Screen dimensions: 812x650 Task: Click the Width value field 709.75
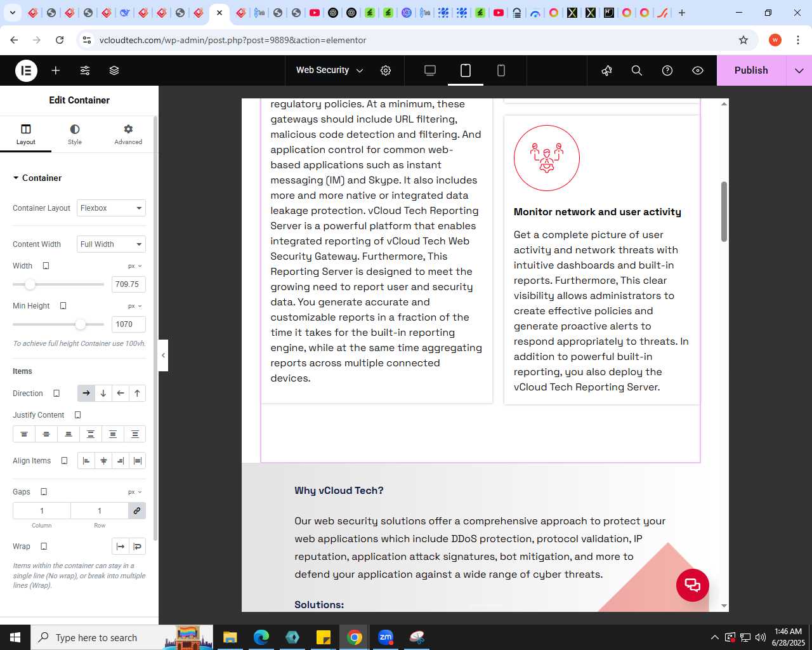tap(129, 284)
